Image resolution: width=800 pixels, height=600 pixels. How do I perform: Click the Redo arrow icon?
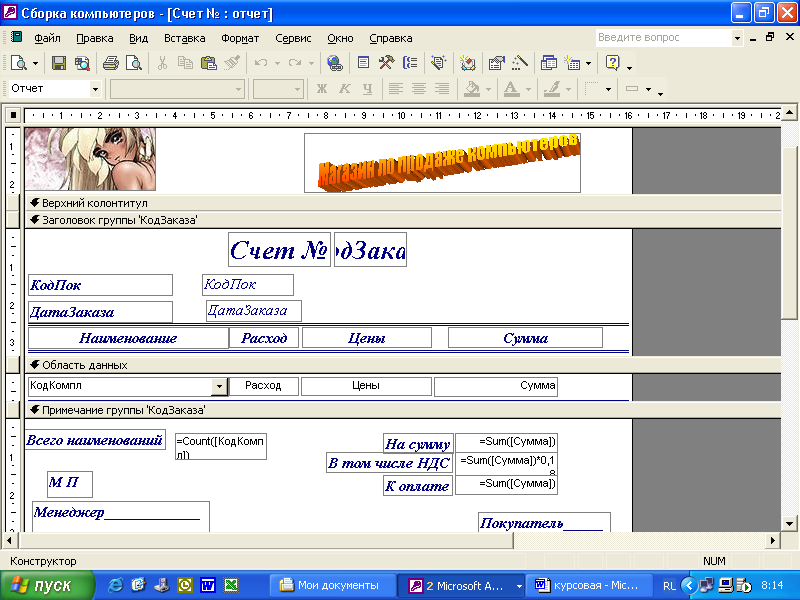click(294, 63)
